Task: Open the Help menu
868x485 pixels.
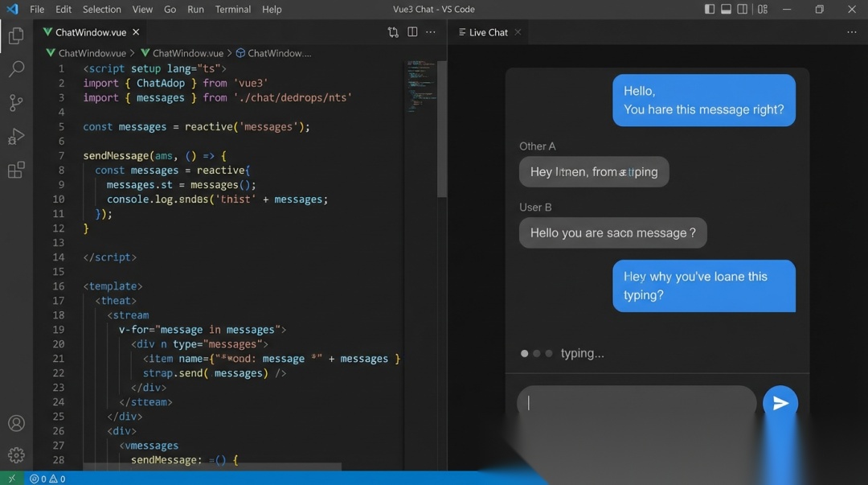Action: click(x=272, y=10)
